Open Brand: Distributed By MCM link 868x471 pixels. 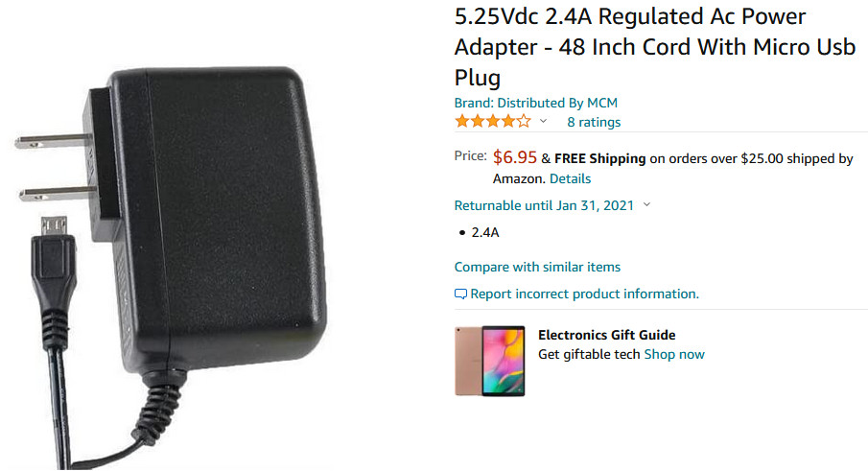(536, 103)
